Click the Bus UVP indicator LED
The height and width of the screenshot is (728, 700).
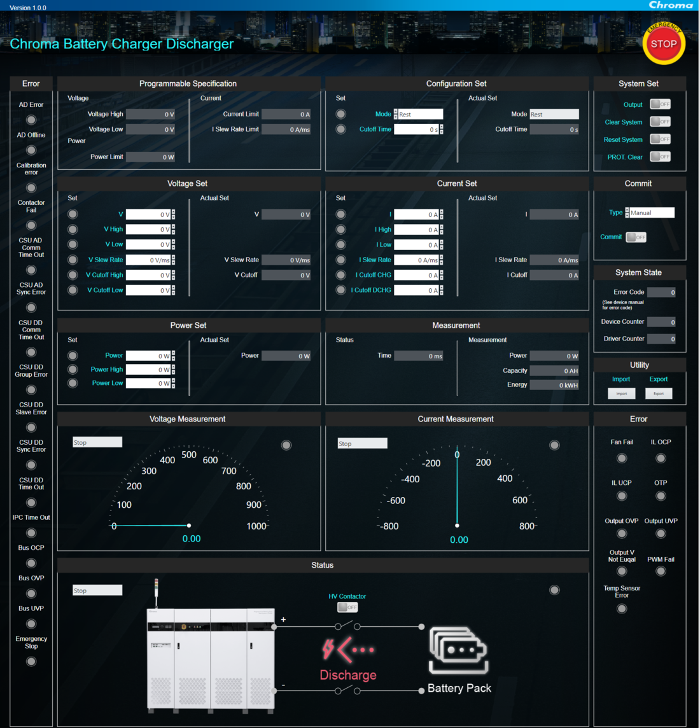[x=31, y=624]
